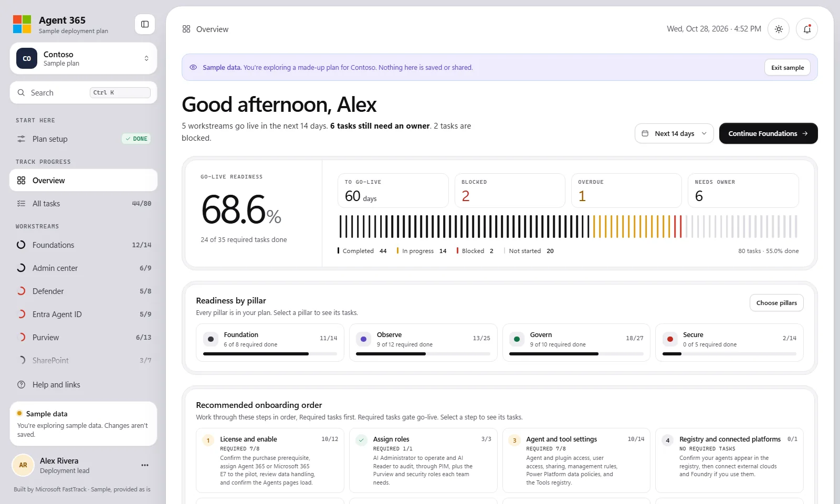Open the Foundations workstream
This screenshot has width=840, height=504.
[x=83, y=245]
